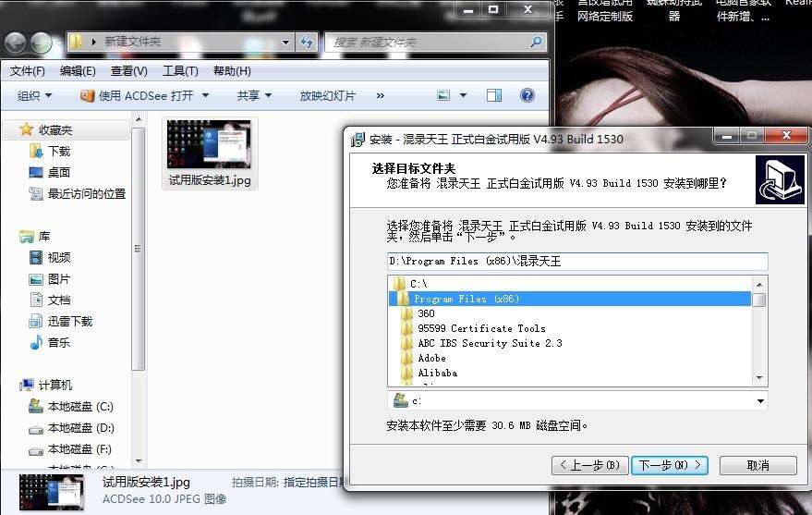The width and height of the screenshot is (812, 515).
Task: Expand the 共享 toolbar dropdown
Action: tap(254, 95)
